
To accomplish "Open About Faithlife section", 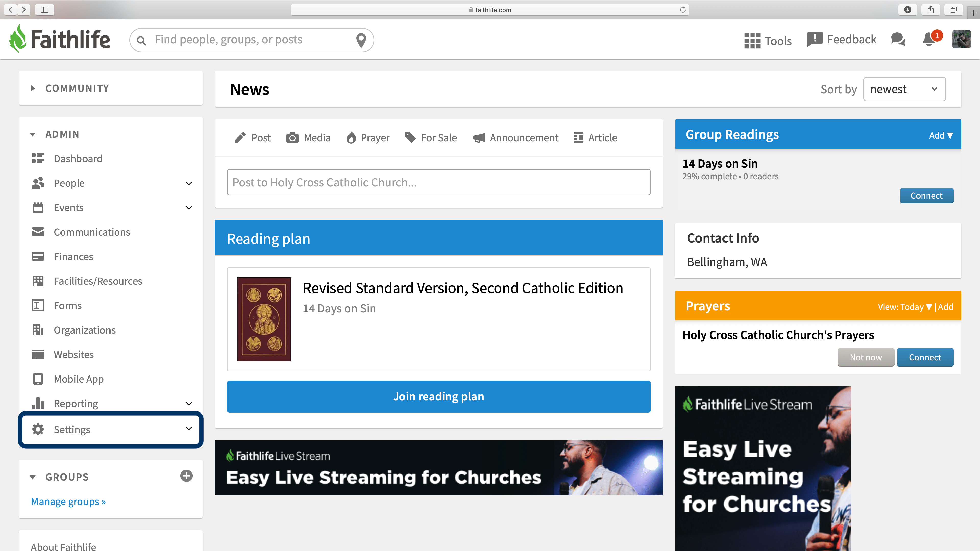I will point(64,546).
